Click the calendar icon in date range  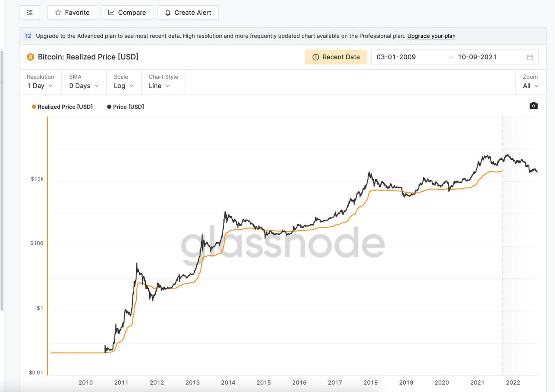(x=529, y=57)
